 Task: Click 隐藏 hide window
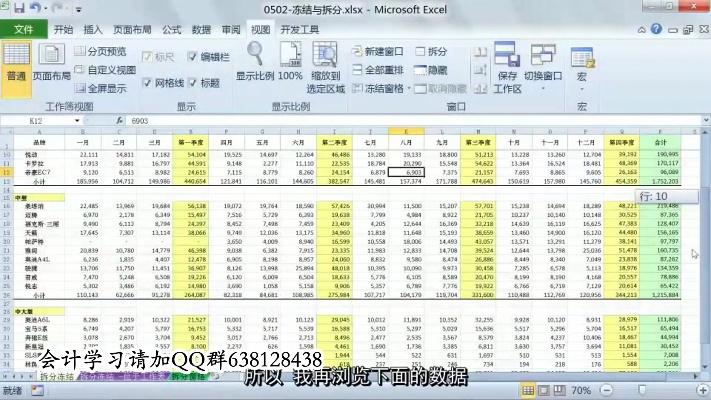[431, 70]
